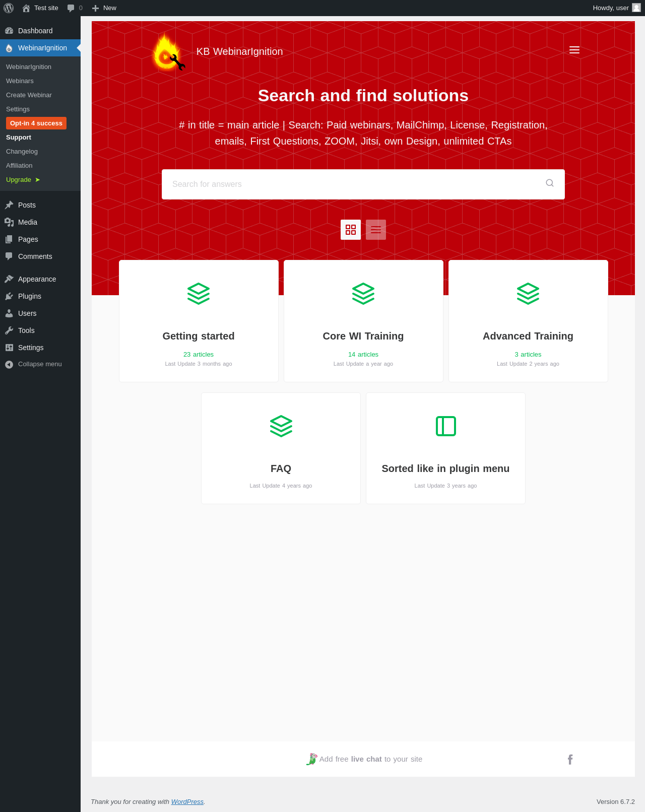Click '3 articles' under Advanced Training
The image size is (645, 812).
tap(528, 355)
